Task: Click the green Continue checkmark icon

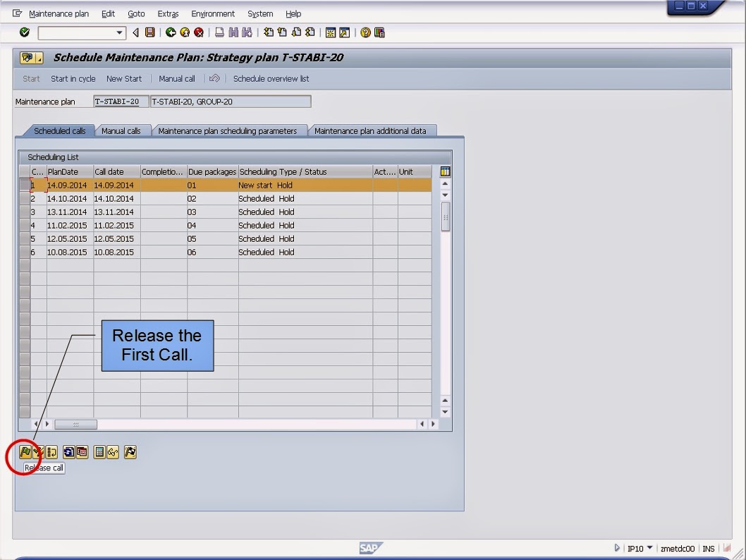Action: point(24,32)
